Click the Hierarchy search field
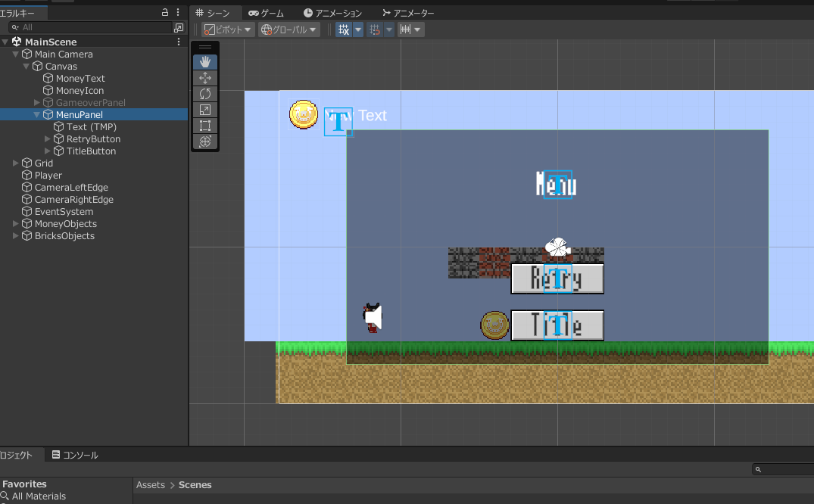Screen dimensions: 814x504 tap(91, 27)
